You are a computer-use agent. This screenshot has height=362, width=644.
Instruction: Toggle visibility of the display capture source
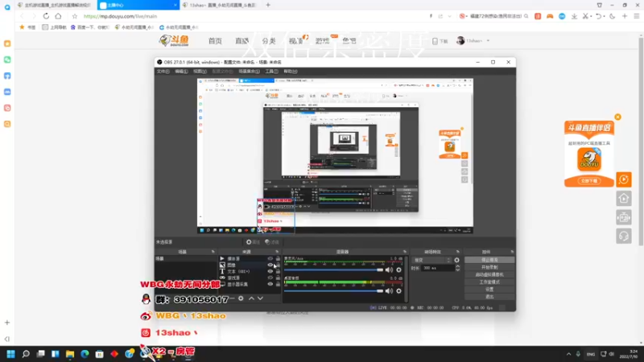click(270, 284)
